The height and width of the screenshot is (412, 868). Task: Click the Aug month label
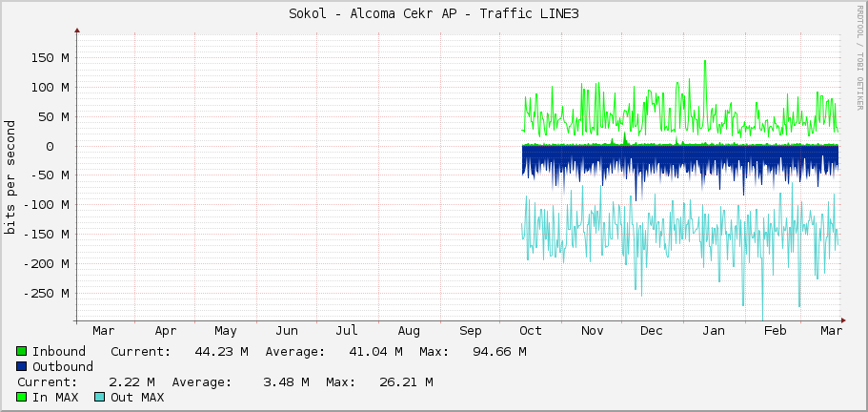(x=409, y=331)
